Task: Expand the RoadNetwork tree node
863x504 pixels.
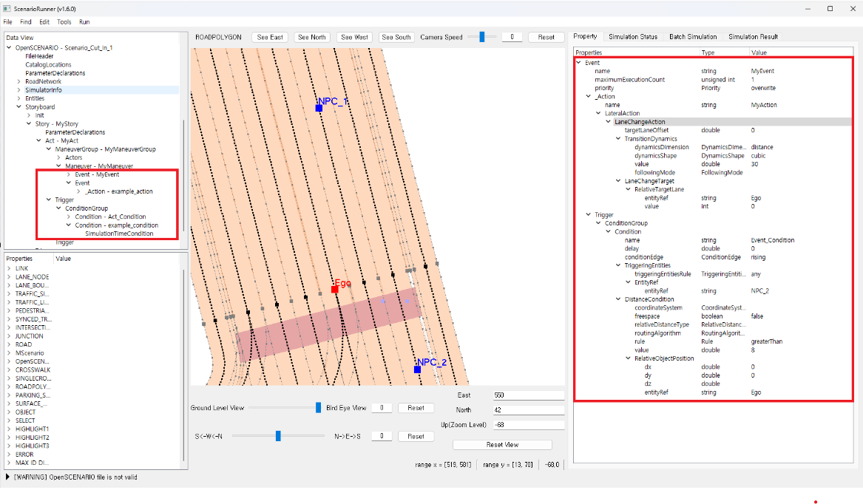Action: coord(18,81)
